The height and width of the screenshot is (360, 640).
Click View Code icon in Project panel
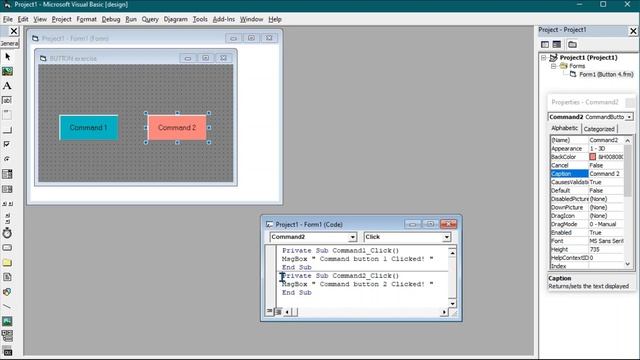pos(545,44)
